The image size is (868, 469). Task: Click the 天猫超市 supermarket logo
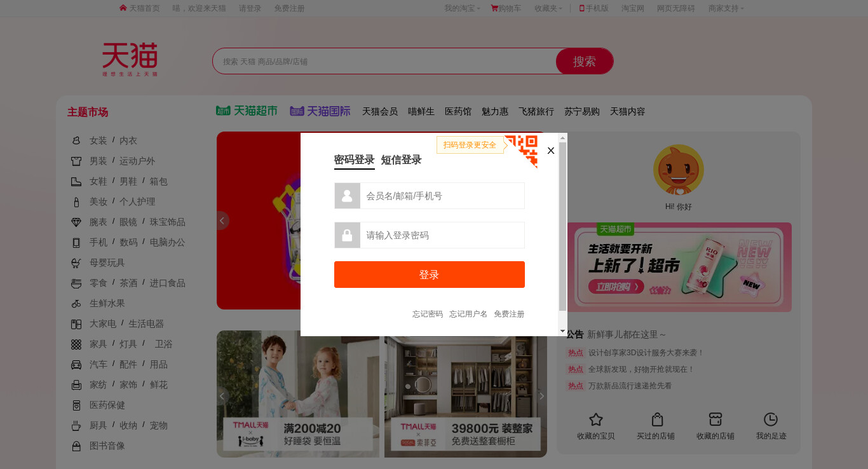tap(247, 111)
